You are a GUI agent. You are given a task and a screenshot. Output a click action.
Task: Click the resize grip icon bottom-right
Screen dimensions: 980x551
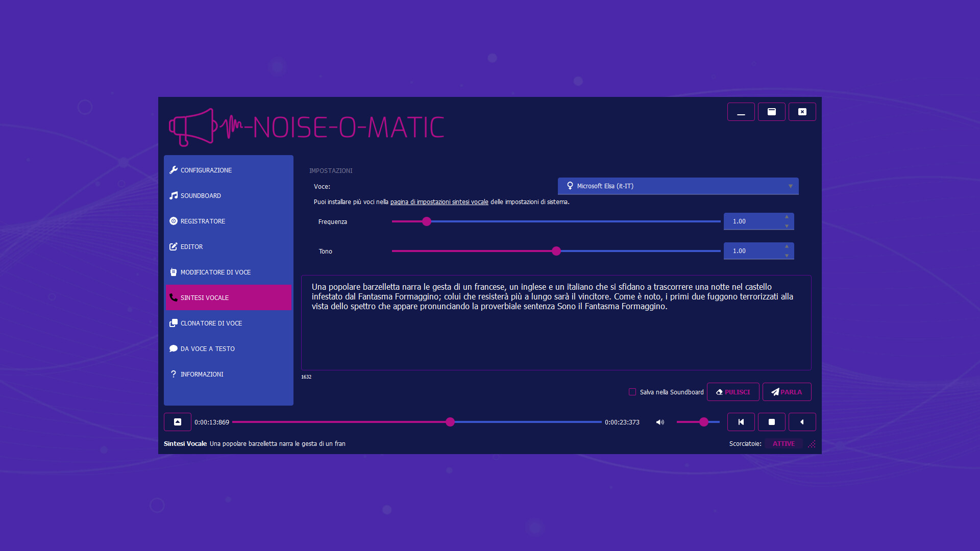pos(812,444)
